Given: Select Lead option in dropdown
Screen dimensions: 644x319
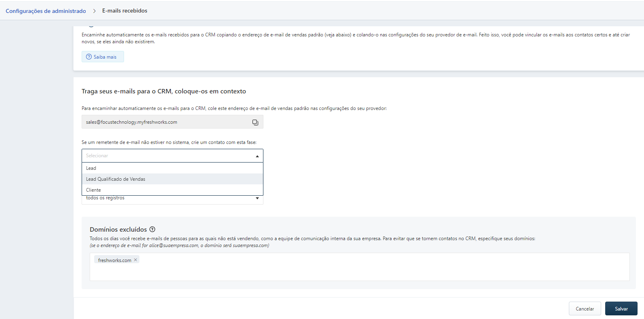Looking at the screenshot, I should 173,168.
